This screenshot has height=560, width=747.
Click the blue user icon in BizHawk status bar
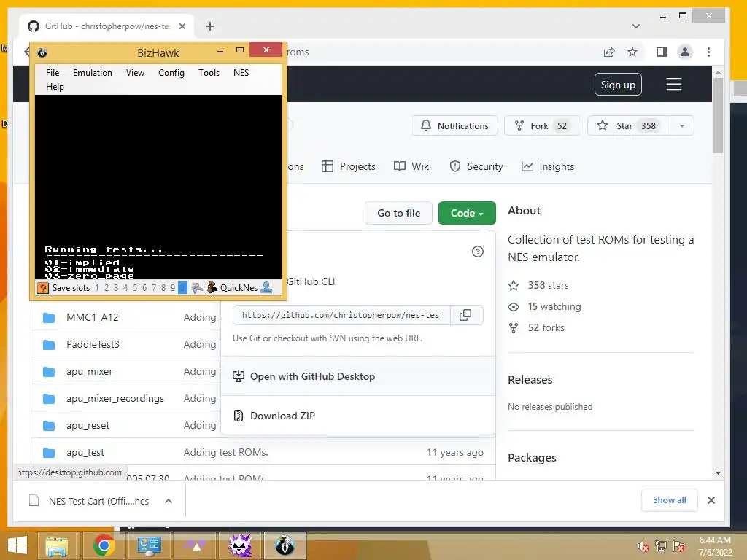pos(267,287)
